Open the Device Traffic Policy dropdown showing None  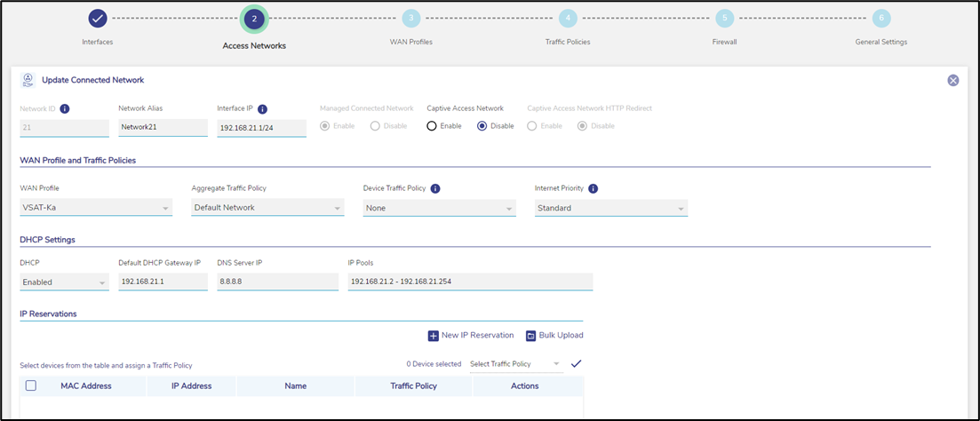tap(440, 207)
